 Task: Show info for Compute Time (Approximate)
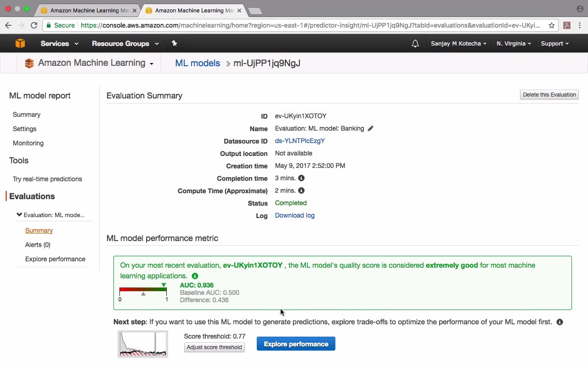pyautogui.click(x=301, y=190)
